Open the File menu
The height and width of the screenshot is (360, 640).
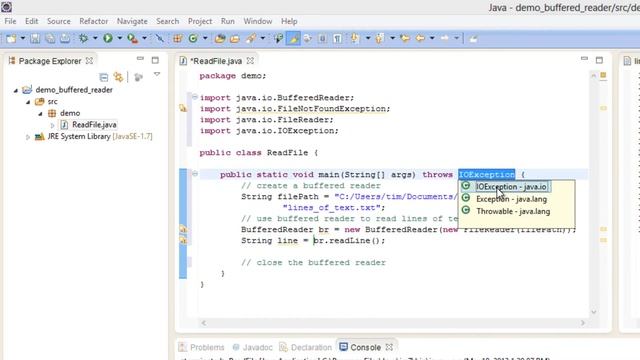point(10,21)
